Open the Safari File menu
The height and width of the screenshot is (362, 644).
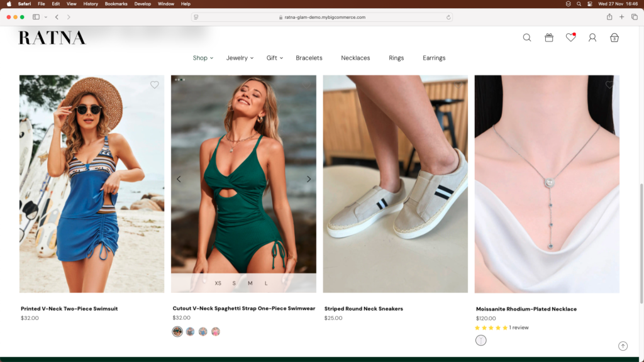42,4
